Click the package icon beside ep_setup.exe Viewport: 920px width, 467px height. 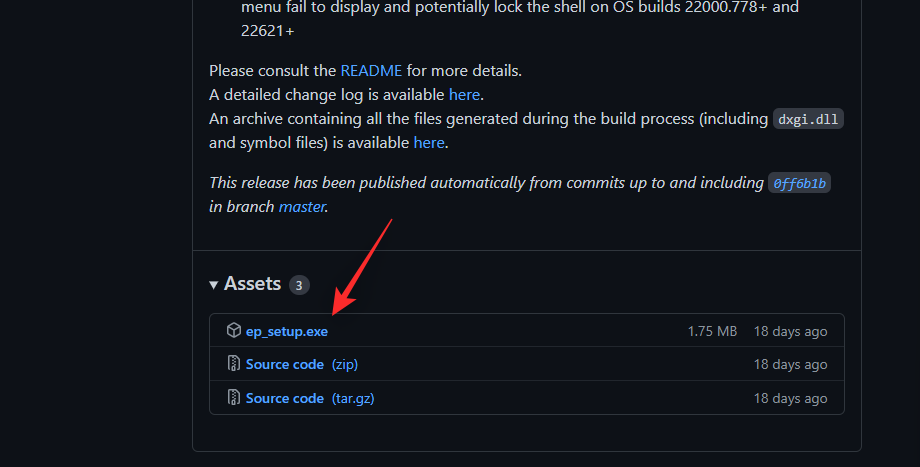coord(233,331)
